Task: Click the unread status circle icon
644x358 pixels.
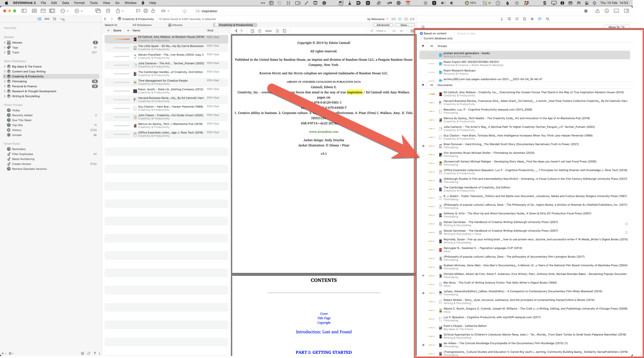Action: [x=146, y=11]
